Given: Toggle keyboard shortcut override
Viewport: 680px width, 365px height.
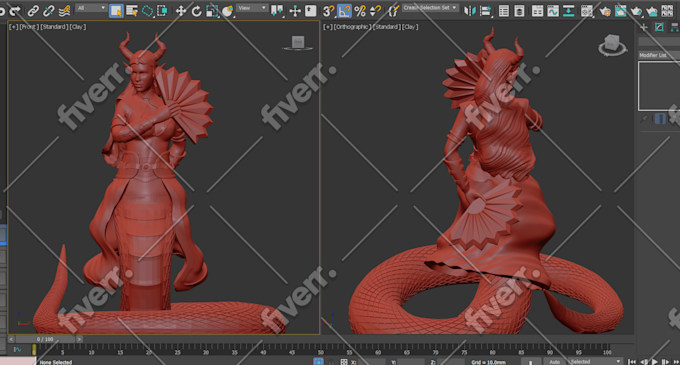Looking at the screenshot, I should 311,10.
